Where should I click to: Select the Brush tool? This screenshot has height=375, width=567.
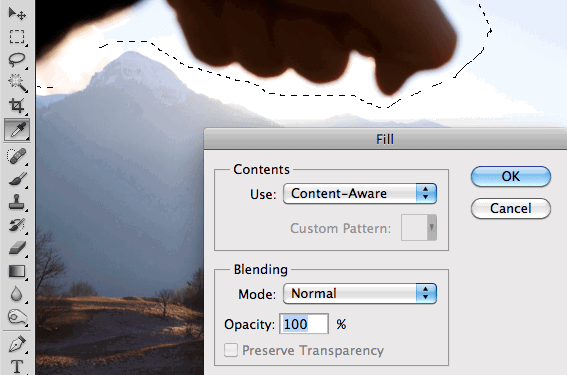coord(17,179)
